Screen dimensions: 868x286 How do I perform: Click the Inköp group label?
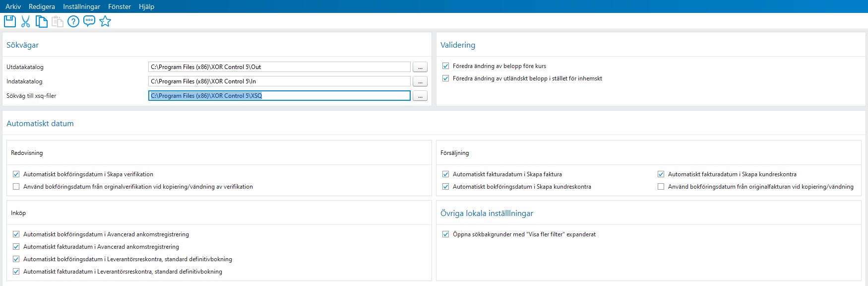[18, 213]
